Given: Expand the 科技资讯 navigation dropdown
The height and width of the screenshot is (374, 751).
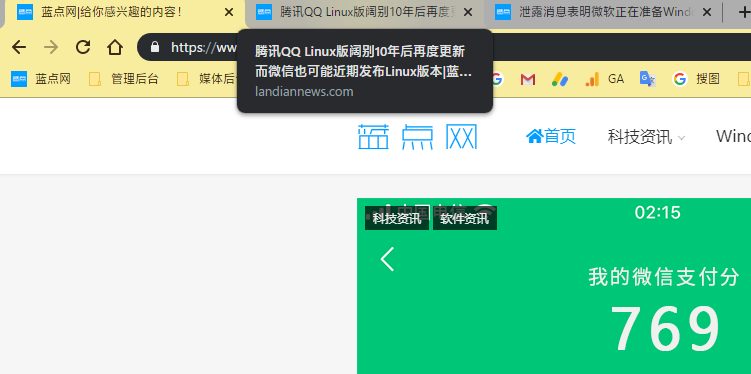Looking at the screenshot, I should (x=646, y=137).
